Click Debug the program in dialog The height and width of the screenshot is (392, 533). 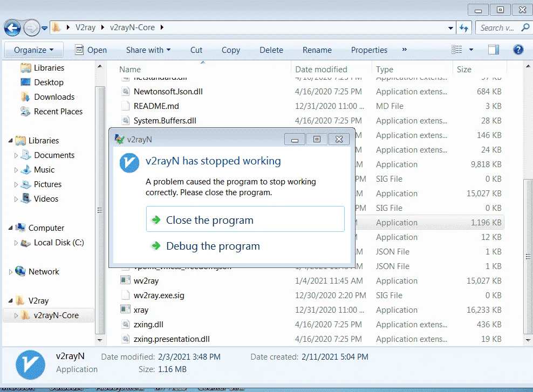coord(245,246)
